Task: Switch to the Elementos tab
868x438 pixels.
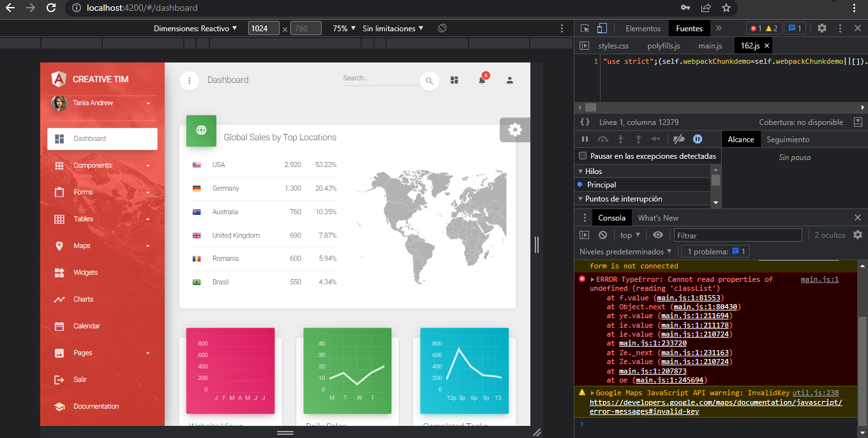Action: [x=642, y=28]
